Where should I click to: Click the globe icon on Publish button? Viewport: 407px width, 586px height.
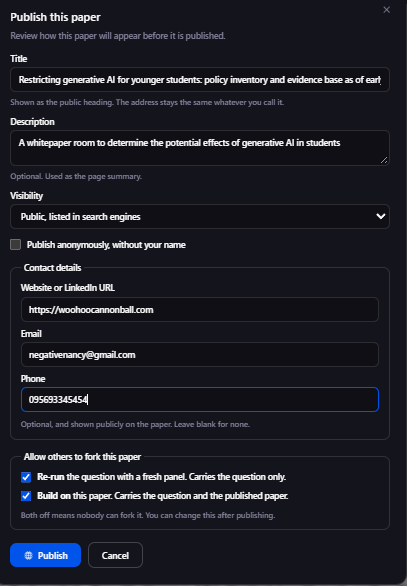(x=28, y=555)
